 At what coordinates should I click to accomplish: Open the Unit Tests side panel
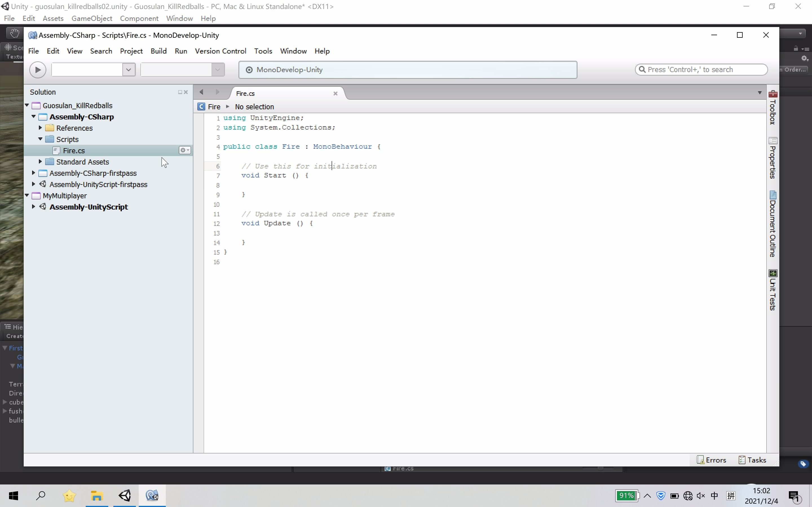click(x=773, y=290)
